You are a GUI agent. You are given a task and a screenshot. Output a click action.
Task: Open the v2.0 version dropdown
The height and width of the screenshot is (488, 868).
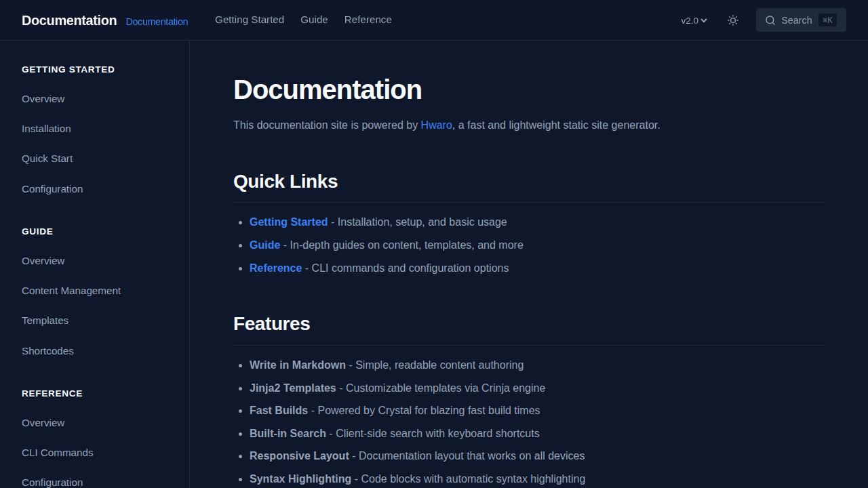click(693, 20)
